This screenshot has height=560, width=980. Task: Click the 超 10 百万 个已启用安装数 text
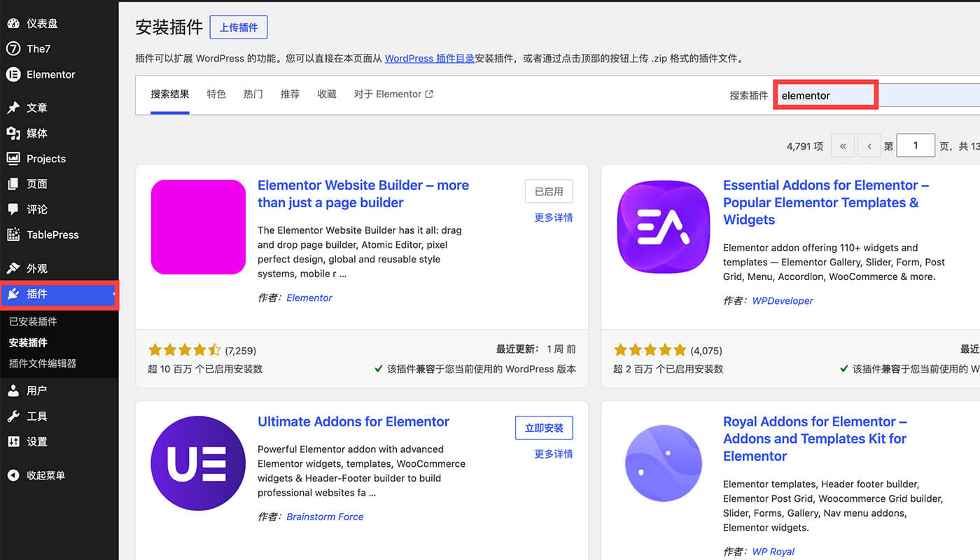(206, 369)
